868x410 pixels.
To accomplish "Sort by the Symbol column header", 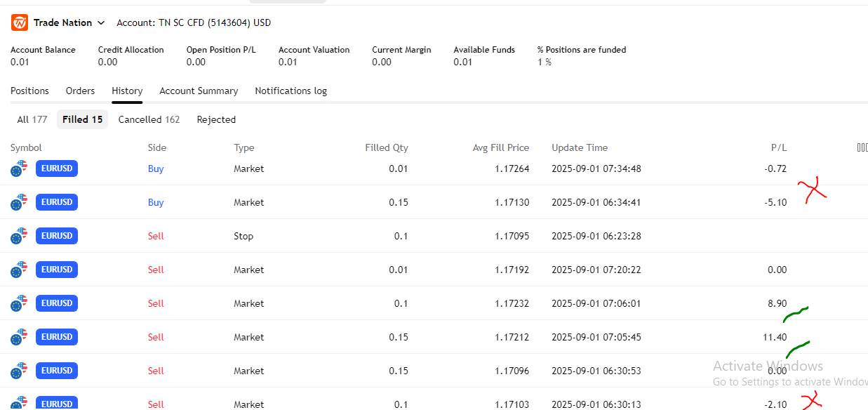I will click(26, 147).
